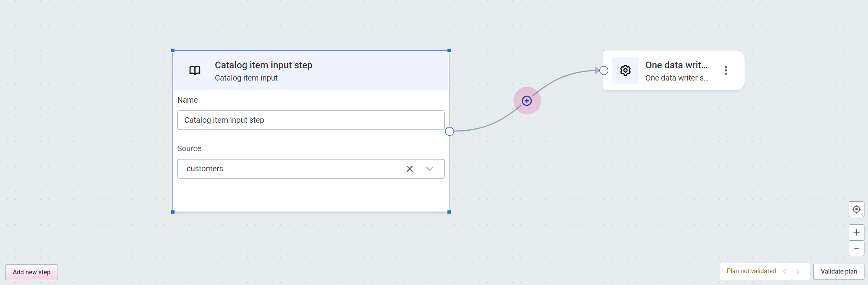Viewport: 868px width, 285px height.
Task: Click into the Name input field
Action: [311, 120]
